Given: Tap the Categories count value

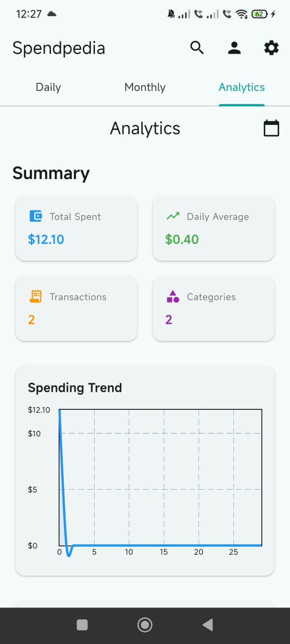Looking at the screenshot, I should (x=169, y=320).
